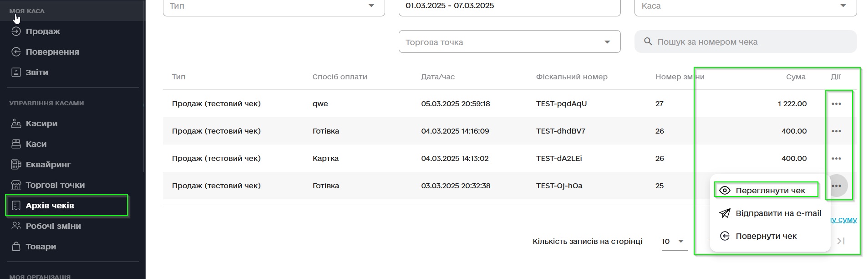
Task: Click the Звіти report icon
Action: tap(16, 72)
